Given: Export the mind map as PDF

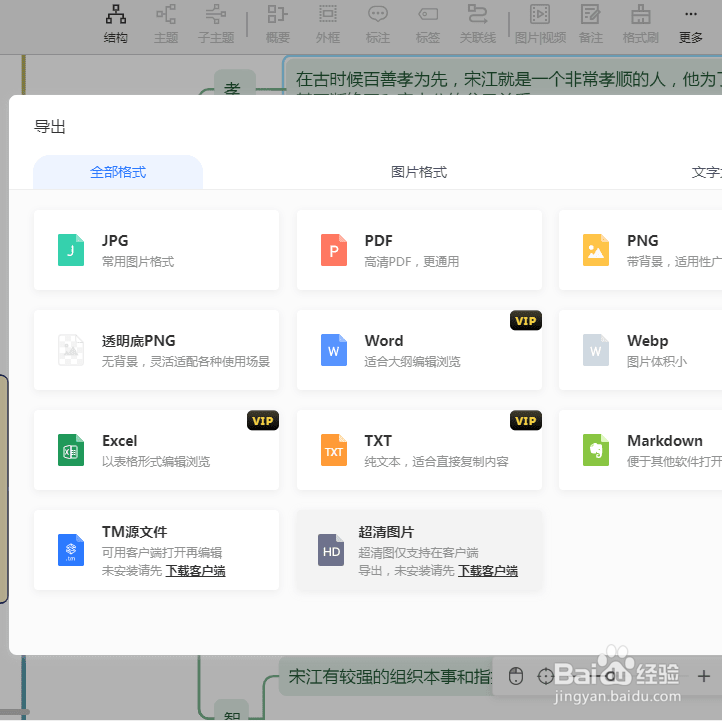Looking at the screenshot, I should pyautogui.click(x=419, y=250).
